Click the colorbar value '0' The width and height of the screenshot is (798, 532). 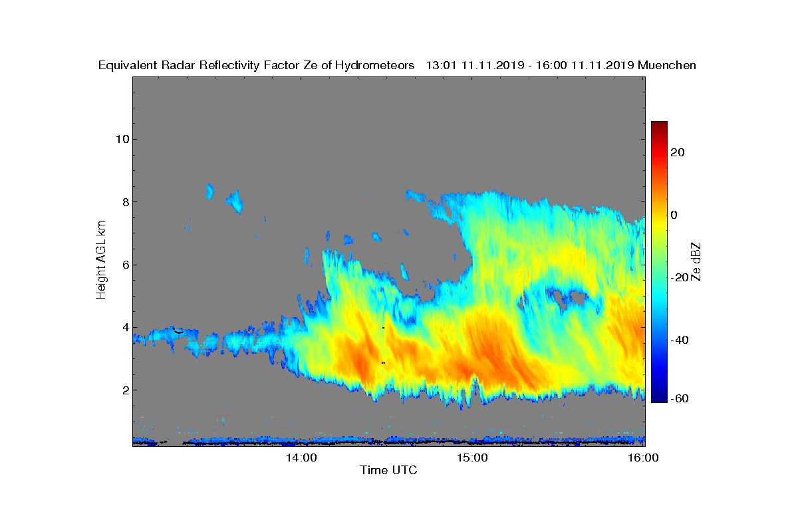[674, 215]
